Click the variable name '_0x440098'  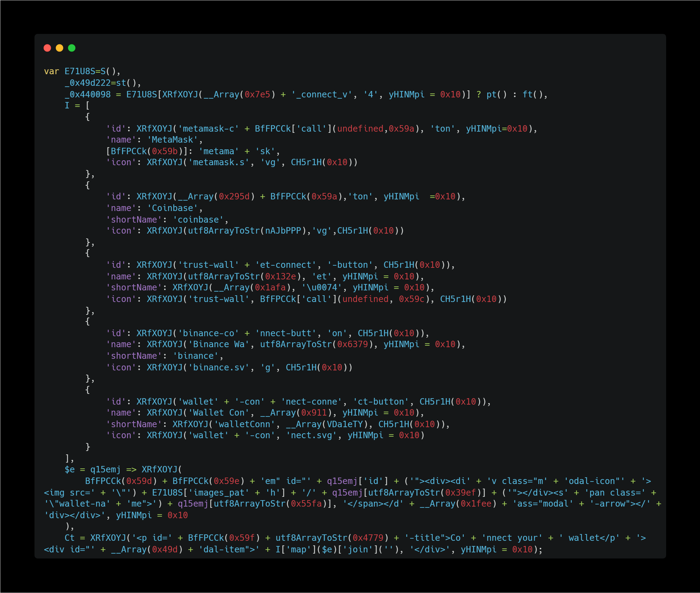[88, 94]
